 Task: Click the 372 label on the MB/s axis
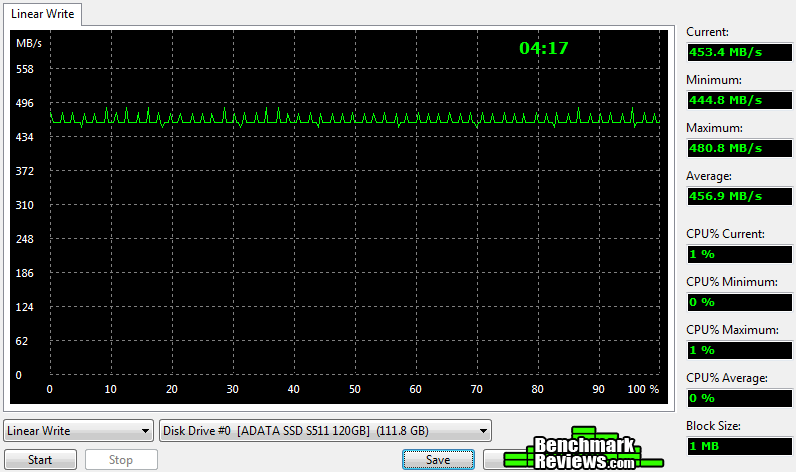24,171
